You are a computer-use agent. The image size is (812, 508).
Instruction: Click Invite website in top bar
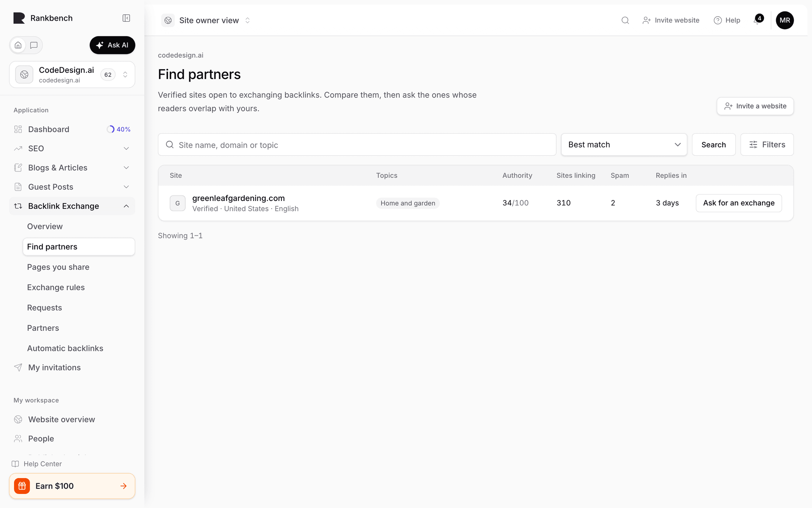click(x=671, y=20)
